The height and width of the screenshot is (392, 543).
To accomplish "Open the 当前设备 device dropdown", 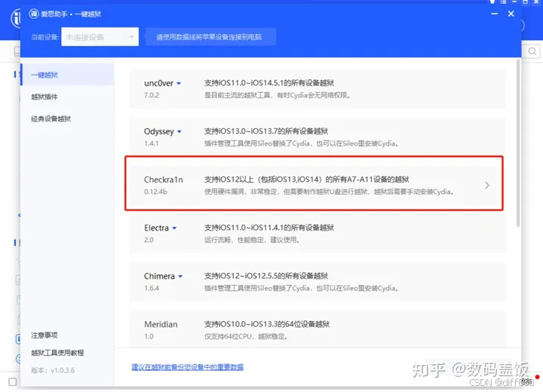I will click(100, 37).
